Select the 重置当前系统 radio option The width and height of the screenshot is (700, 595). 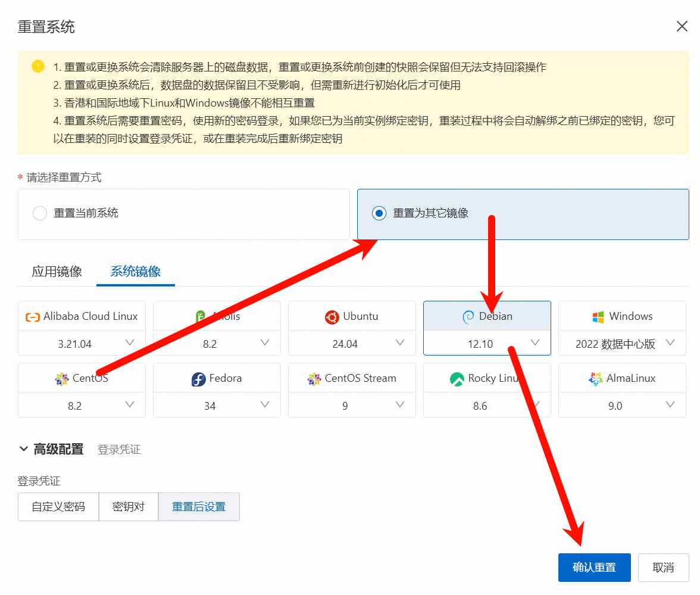[x=40, y=213]
